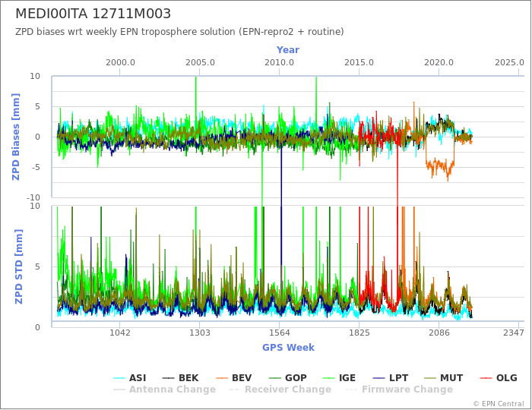Click GPS week tick 1042
Viewport: 532px width, 410px height.
click(x=120, y=333)
